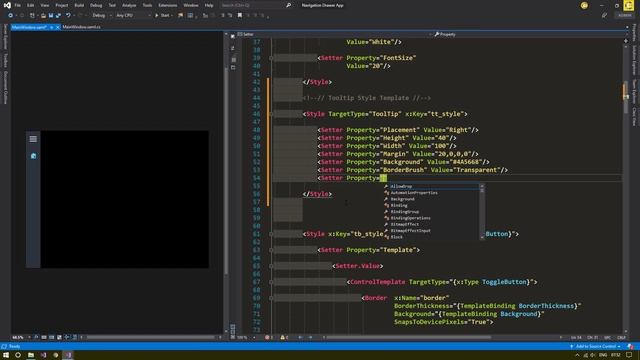Switch to the MainWindow.xaml tab
Viewport: 640px width, 360px height.
29,27
